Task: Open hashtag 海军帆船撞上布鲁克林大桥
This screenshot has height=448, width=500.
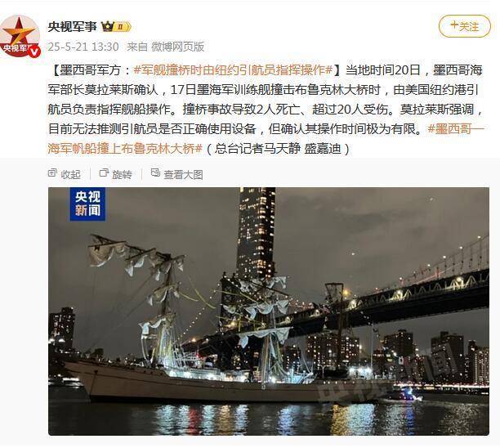Action: (x=266, y=138)
